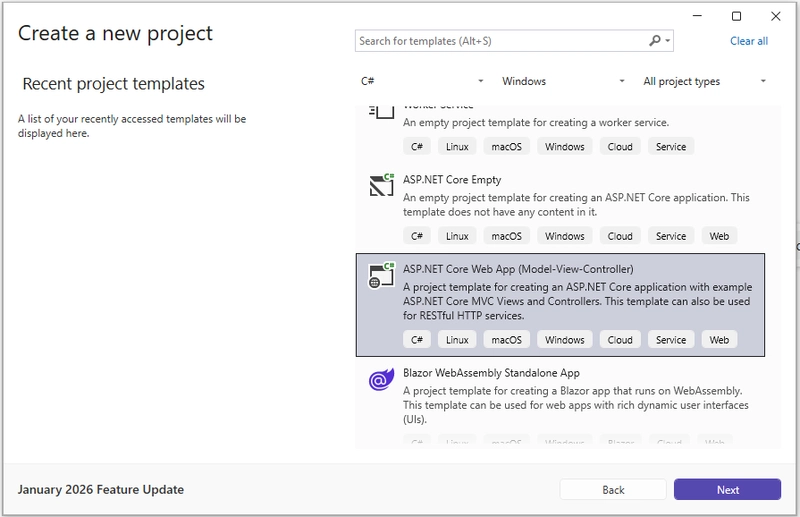Focus the Search for templates field
The height and width of the screenshot is (517, 800).
500,41
